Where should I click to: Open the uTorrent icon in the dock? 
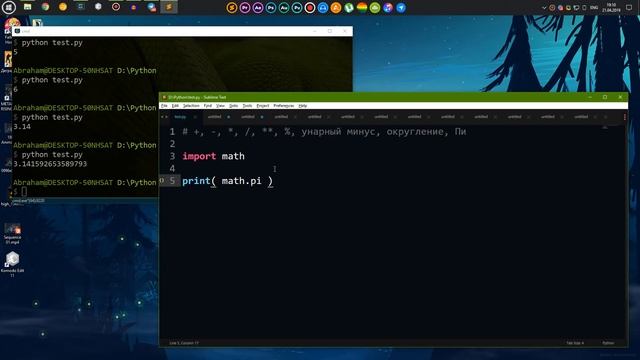[349, 7]
